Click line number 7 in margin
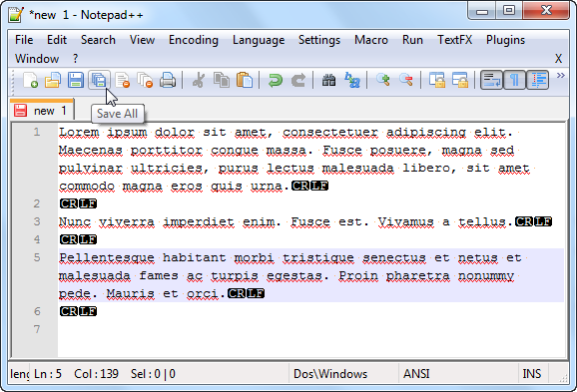The image size is (577, 392). coord(36,329)
